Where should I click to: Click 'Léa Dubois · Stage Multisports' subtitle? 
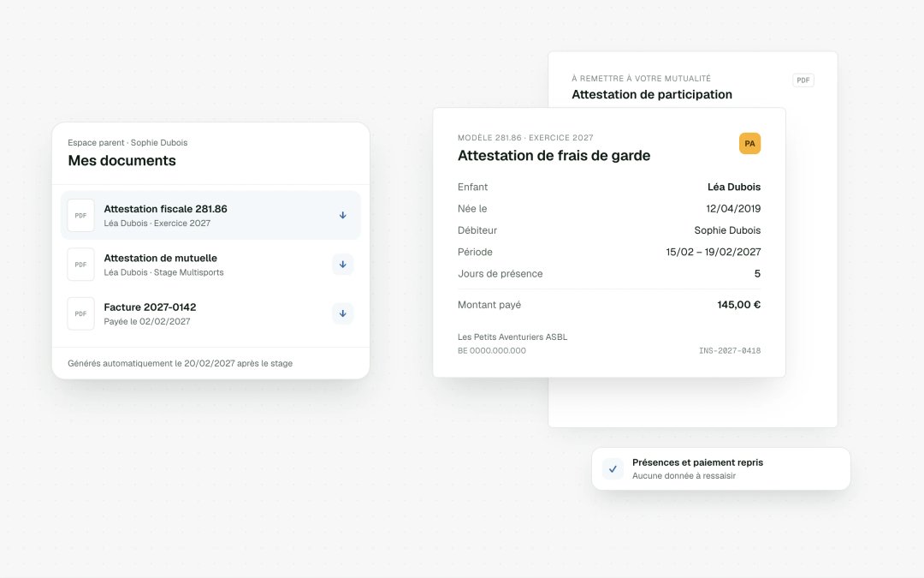pyautogui.click(x=163, y=272)
